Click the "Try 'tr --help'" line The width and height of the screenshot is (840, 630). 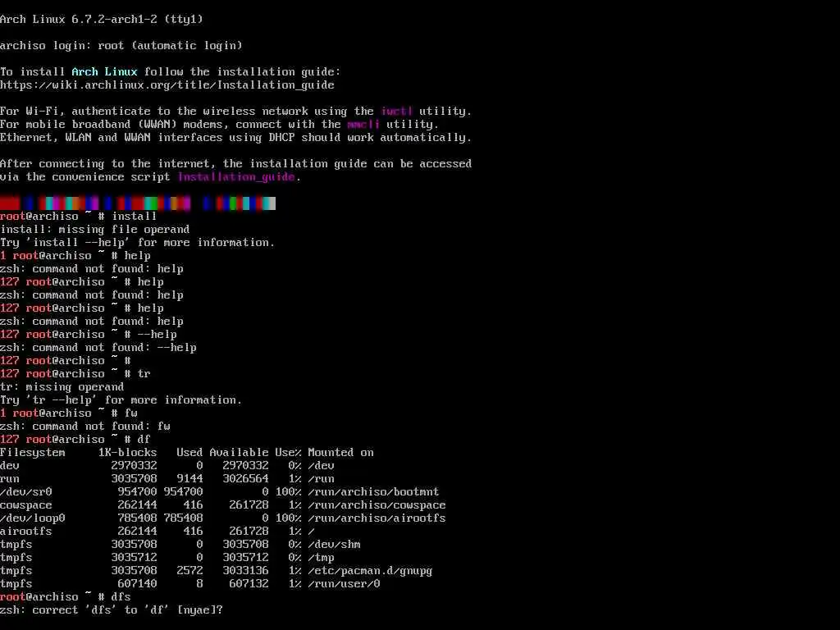[121, 399]
